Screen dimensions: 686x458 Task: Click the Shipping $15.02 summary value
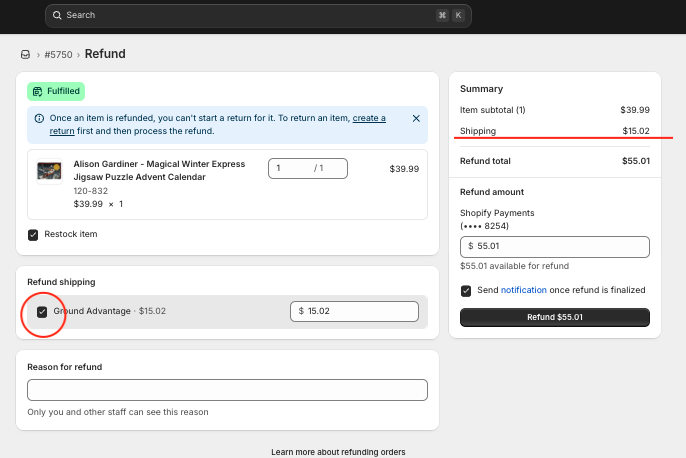636,131
